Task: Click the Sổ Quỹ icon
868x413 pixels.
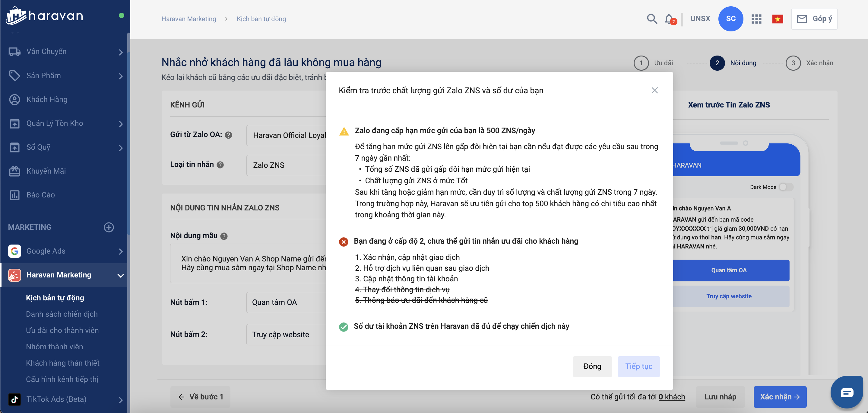Action: 14,147
